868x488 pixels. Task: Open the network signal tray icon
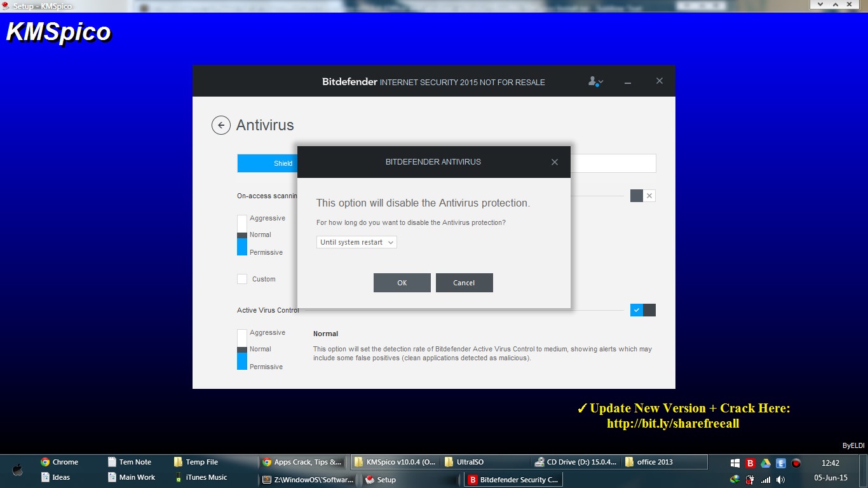point(766,479)
